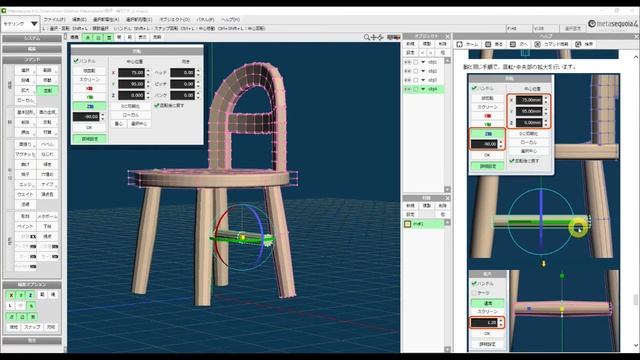The height and width of the screenshot is (360, 640).
Task: Check the lock box for obj2
Action: [416, 71]
